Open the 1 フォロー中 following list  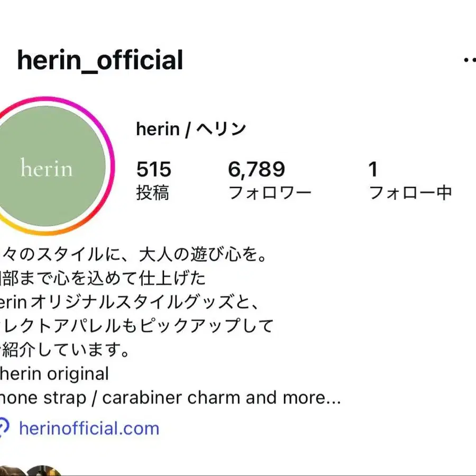373,170
